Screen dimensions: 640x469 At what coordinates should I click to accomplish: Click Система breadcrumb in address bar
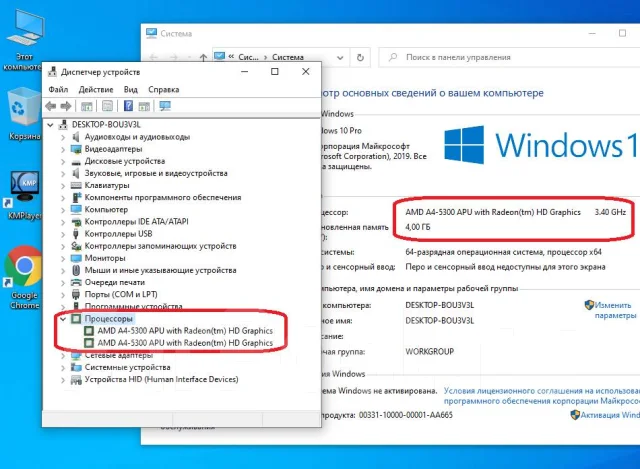point(288,57)
